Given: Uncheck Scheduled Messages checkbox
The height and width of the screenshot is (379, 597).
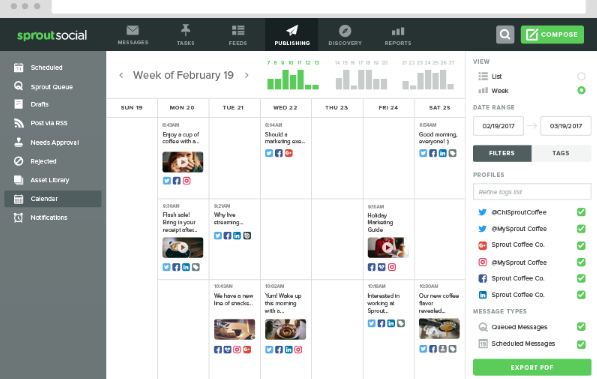Looking at the screenshot, I should click(x=581, y=344).
